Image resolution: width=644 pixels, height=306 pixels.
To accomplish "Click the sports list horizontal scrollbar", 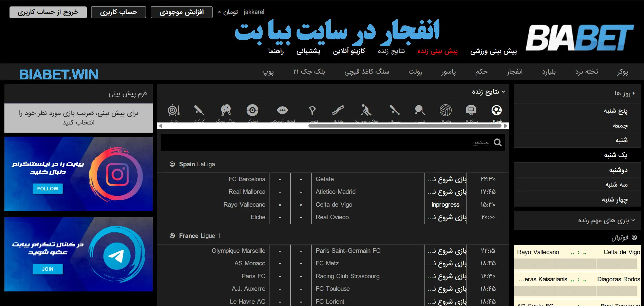I will [x=404, y=126].
